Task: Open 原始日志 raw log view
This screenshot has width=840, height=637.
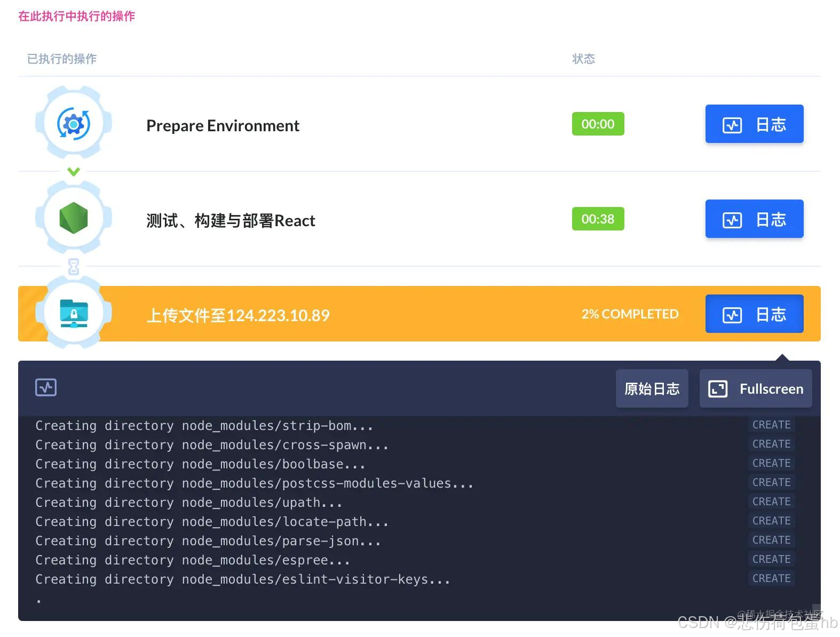Action: [x=652, y=388]
